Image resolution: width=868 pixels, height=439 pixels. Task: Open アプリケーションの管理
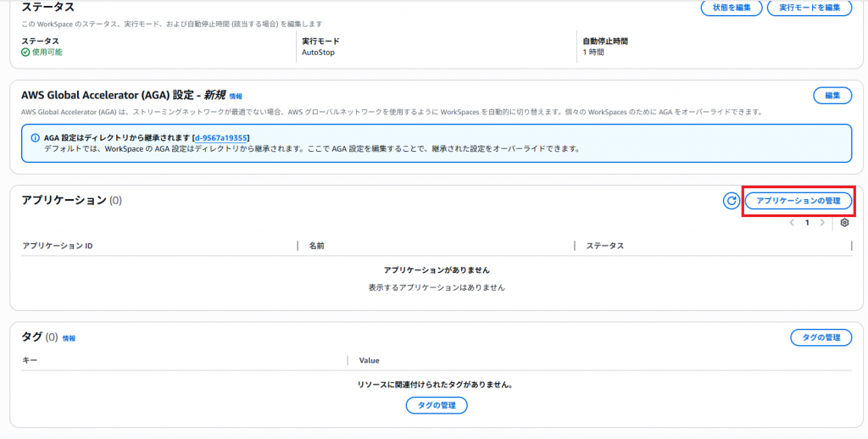coord(798,201)
